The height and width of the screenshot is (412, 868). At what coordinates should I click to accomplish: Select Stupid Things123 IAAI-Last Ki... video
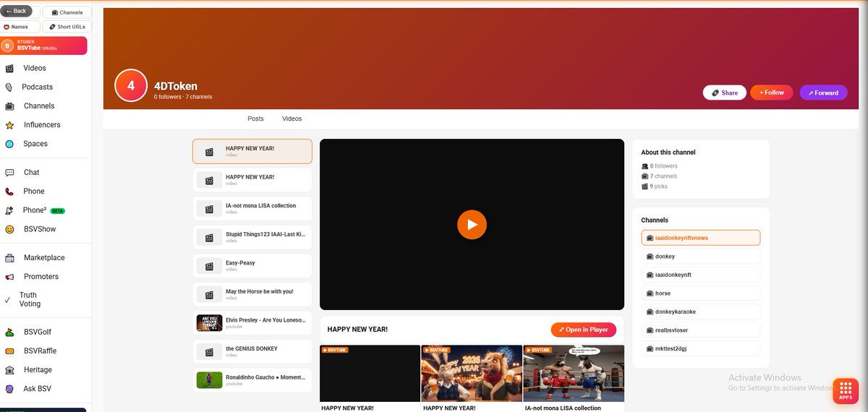click(252, 237)
